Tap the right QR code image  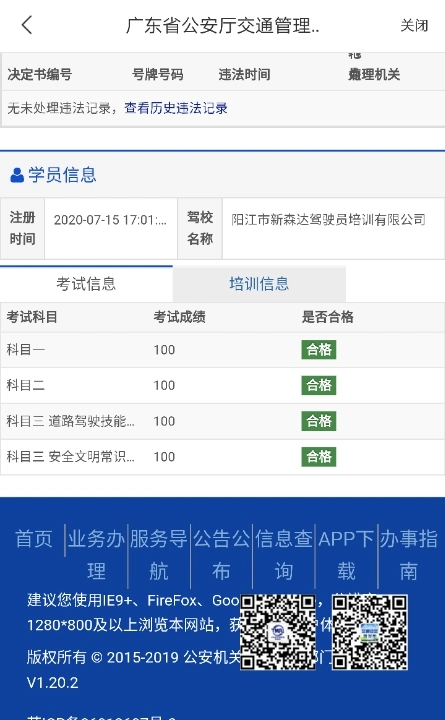pos(370,632)
